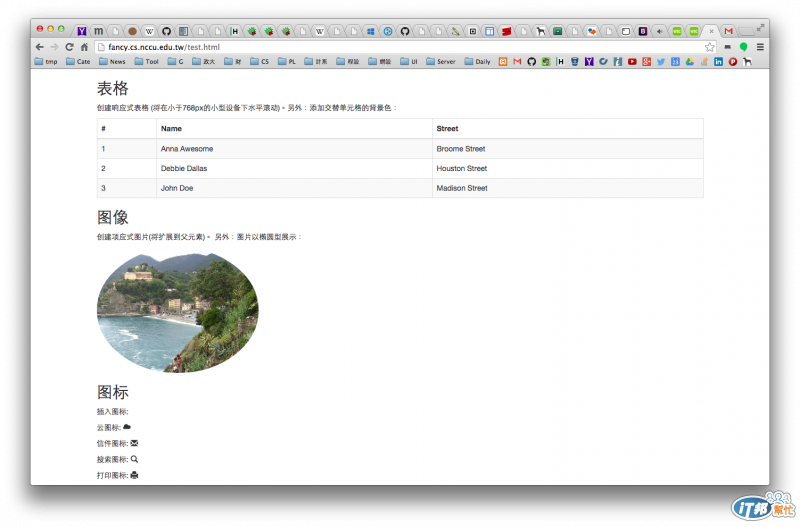
Task: Switch to the 'm' favicon tab
Action: [98, 31]
